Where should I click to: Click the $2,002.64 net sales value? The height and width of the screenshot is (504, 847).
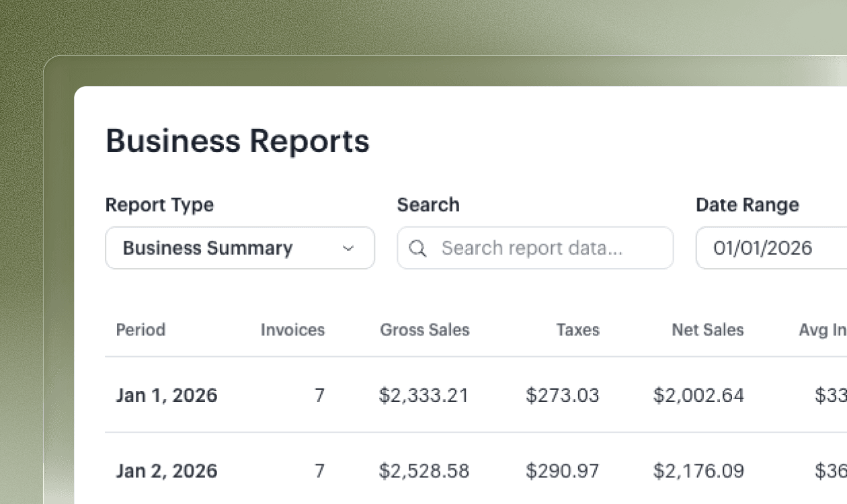point(698,395)
